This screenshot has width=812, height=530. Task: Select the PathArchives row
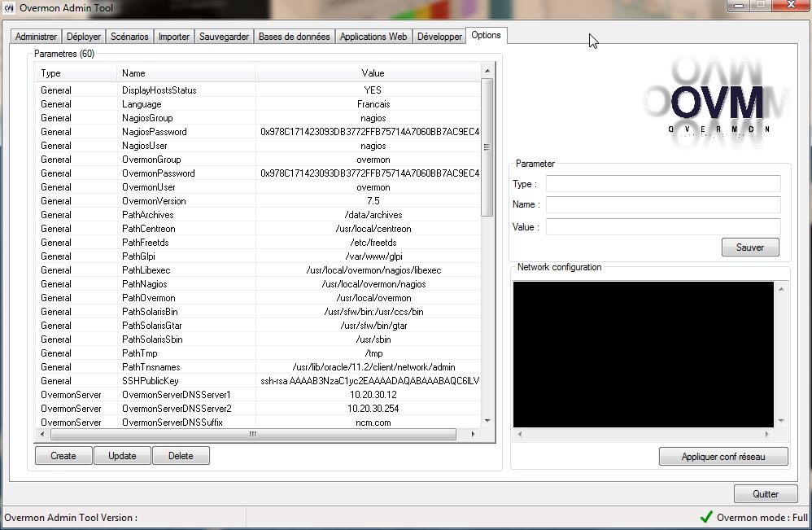(x=258, y=214)
